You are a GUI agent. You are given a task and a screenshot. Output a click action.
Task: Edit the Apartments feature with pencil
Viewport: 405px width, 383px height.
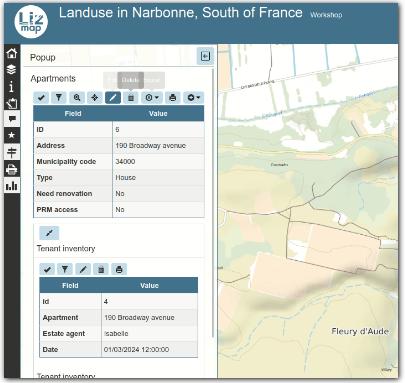pyautogui.click(x=113, y=98)
